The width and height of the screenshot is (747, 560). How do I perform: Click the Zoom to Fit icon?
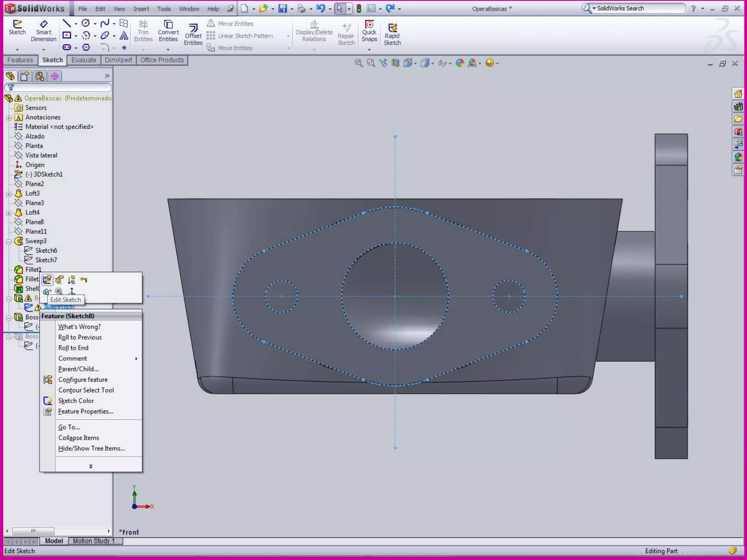tap(359, 63)
